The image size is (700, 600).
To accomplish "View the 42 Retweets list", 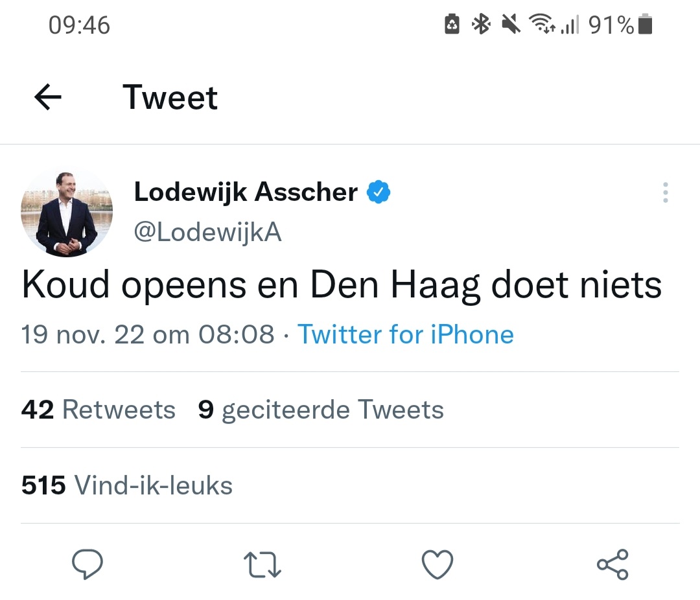I will (x=99, y=410).
